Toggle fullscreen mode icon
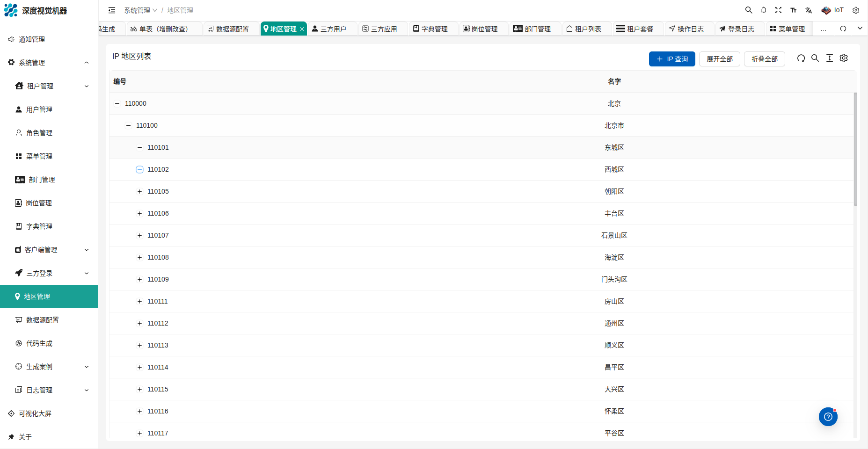Image resolution: width=868 pixels, height=449 pixels. 778,10
